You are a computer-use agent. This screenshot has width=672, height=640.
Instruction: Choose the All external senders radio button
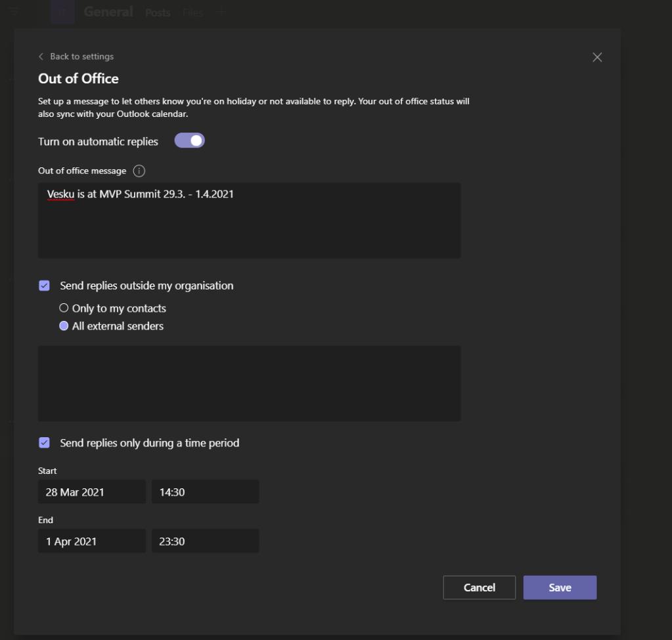click(64, 326)
